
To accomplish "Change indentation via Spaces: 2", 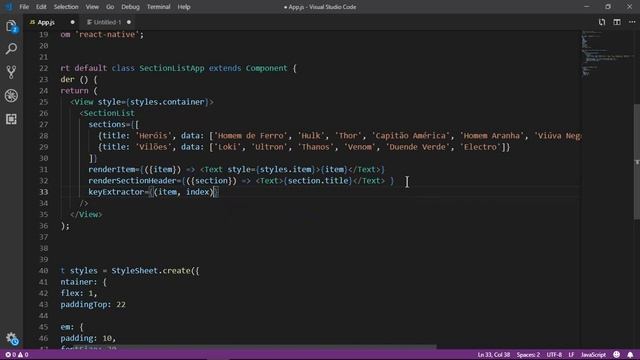I will 528,355.
